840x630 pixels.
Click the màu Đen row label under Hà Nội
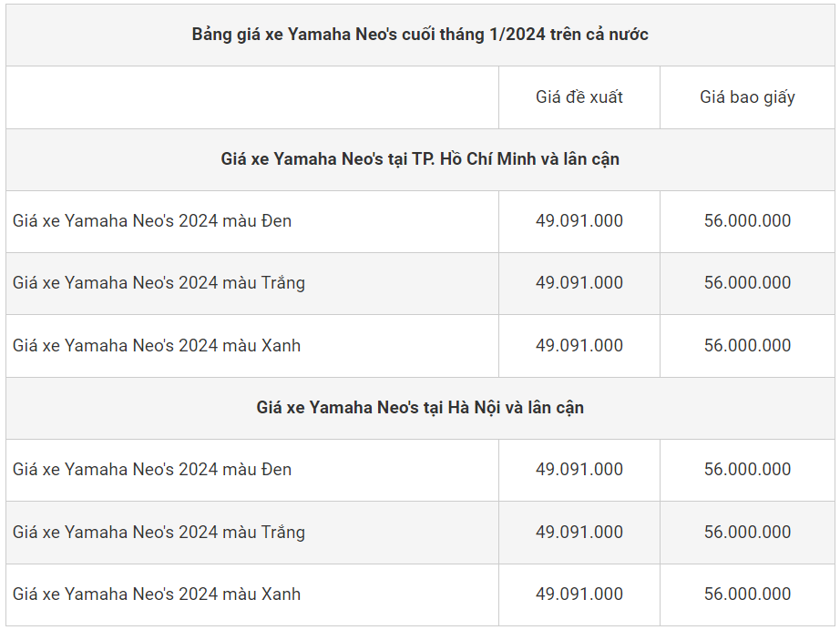tap(152, 470)
